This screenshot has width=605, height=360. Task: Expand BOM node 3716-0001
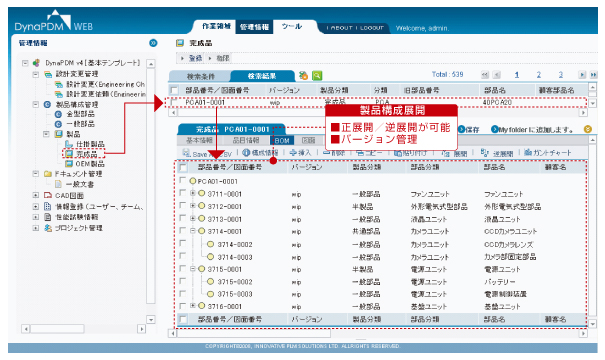193,306
